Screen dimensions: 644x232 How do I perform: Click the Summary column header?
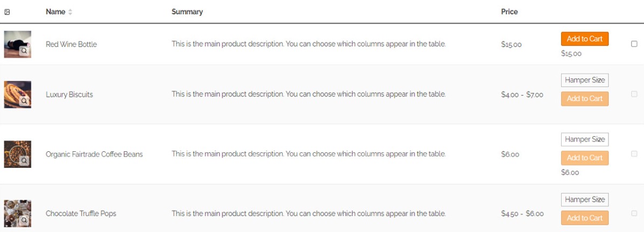coord(187,12)
